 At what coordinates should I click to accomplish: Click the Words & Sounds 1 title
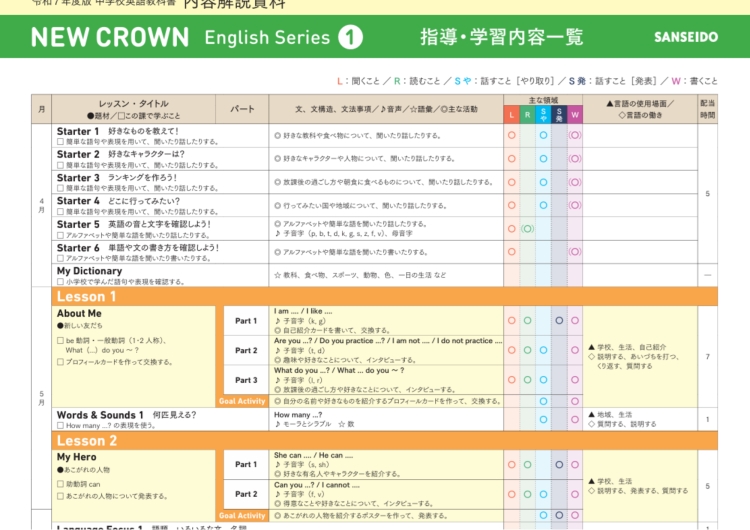[100, 415]
